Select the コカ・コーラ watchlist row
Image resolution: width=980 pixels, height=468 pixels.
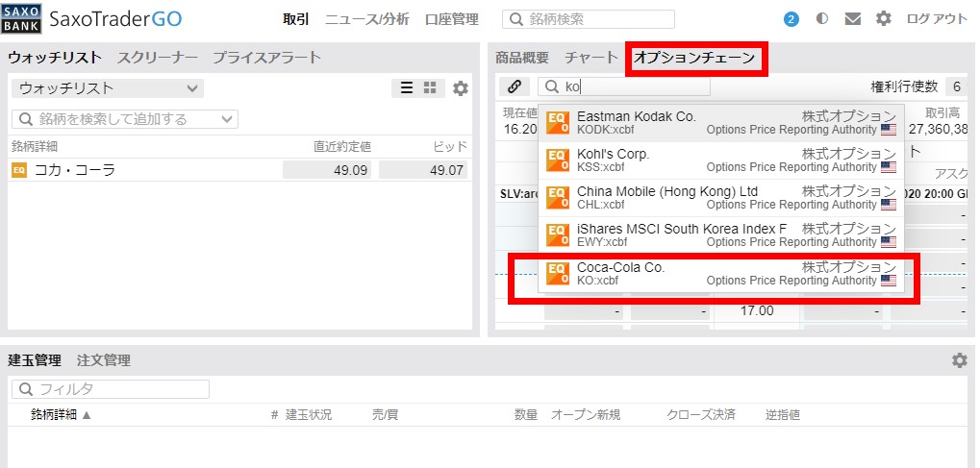click(x=239, y=170)
